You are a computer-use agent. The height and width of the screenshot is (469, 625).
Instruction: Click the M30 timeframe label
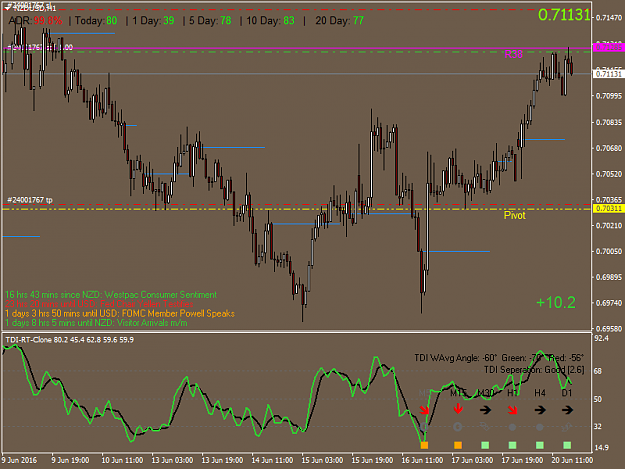(485, 393)
